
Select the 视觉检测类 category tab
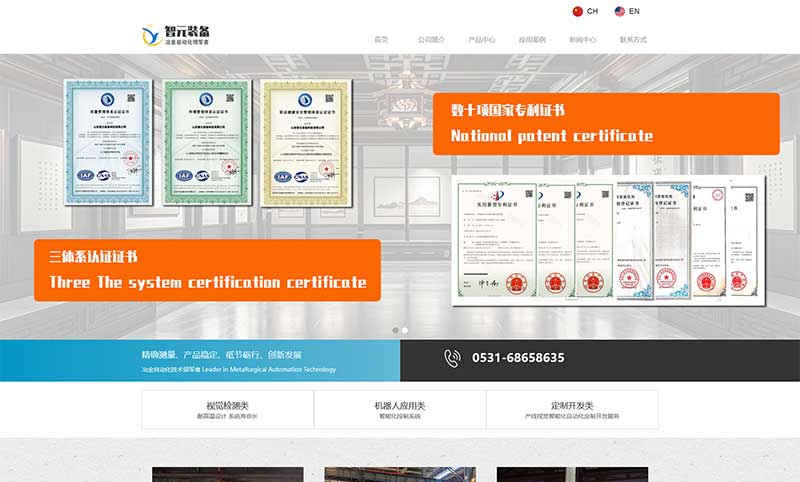[x=227, y=409]
